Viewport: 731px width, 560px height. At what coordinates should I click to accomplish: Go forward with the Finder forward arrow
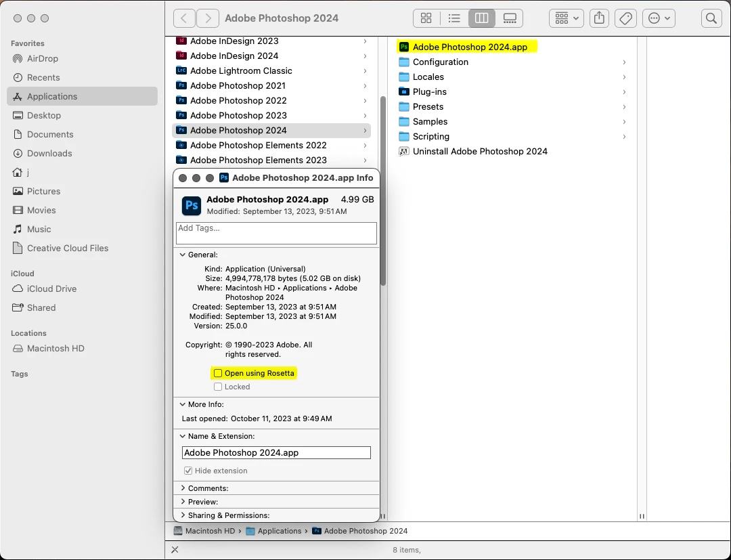pyautogui.click(x=208, y=18)
